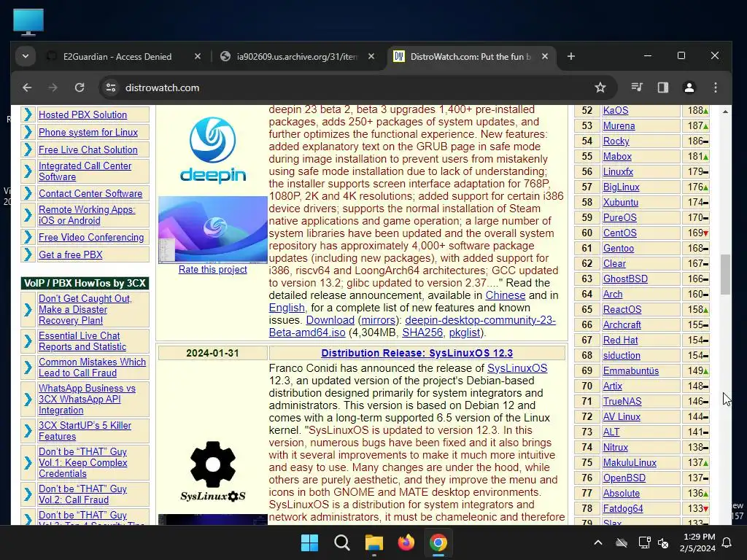Open a new browser tab
This screenshot has height=560, width=747.
coord(570,57)
